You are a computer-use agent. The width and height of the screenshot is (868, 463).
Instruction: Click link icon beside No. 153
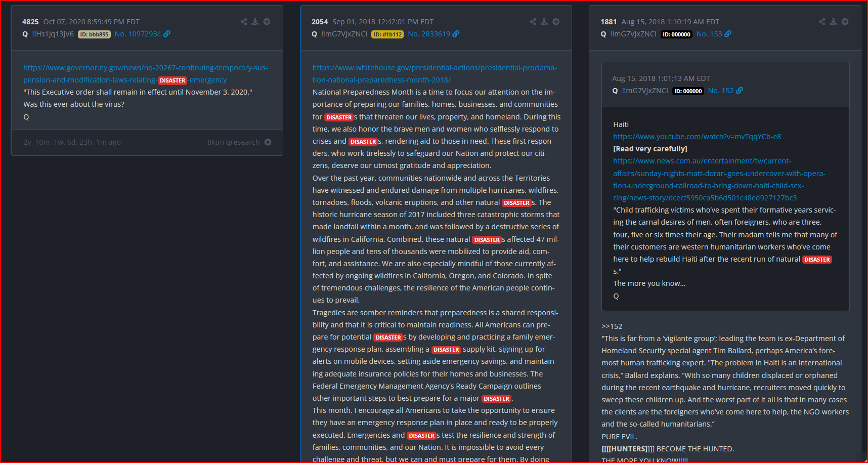tap(728, 34)
